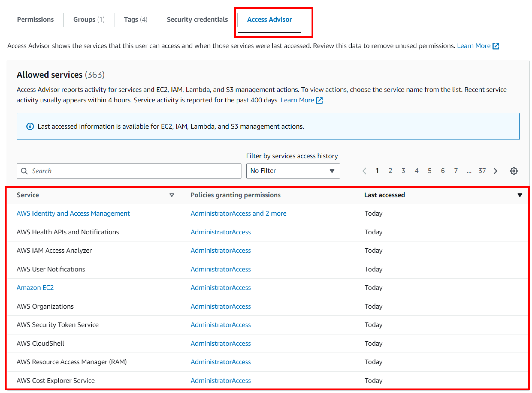Select the Tags (4) tab
532x393 pixels.
(136, 19)
